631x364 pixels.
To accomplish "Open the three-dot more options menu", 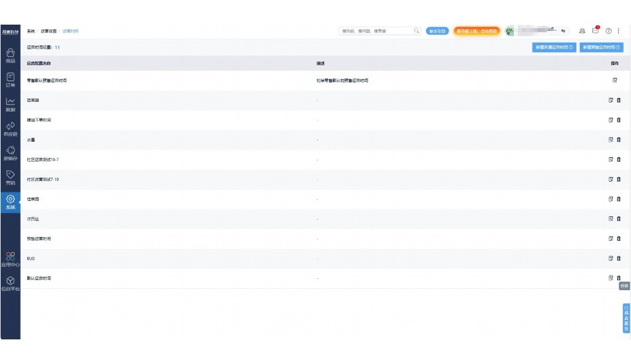I will 619,31.
